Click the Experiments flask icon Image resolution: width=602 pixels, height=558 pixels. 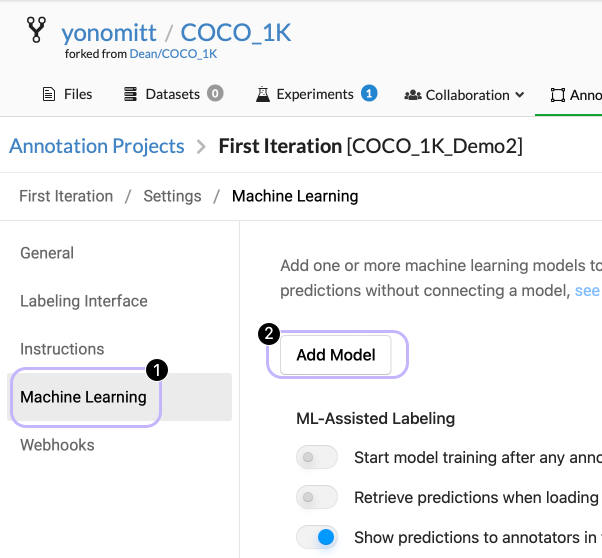pyautogui.click(x=263, y=95)
